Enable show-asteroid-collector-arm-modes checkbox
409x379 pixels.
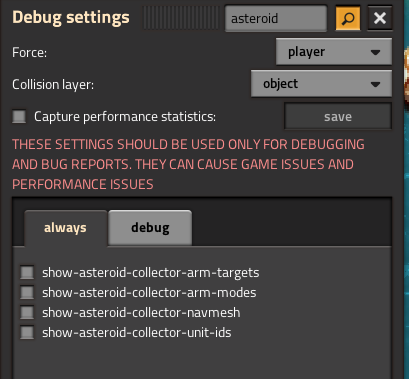pyautogui.click(x=27, y=292)
